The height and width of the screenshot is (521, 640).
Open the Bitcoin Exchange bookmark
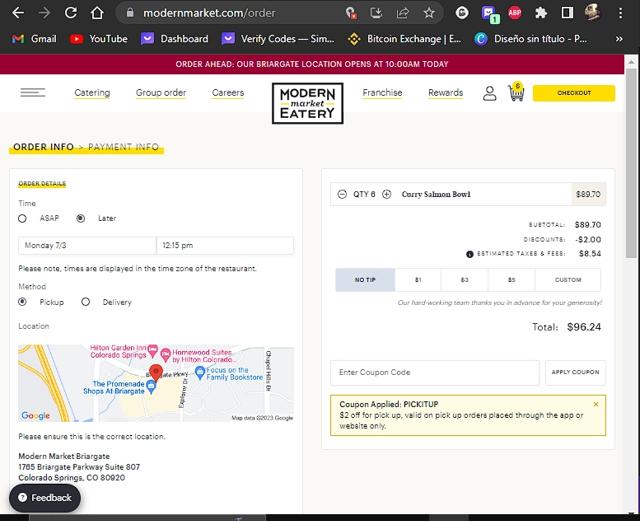404,39
